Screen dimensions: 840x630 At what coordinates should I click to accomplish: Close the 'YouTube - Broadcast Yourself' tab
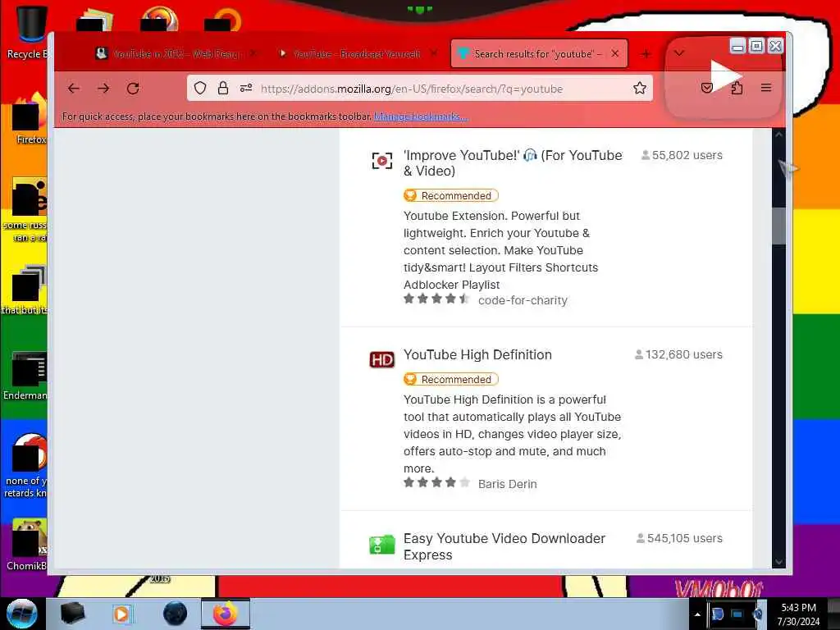pyautogui.click(x=434, y=53)
